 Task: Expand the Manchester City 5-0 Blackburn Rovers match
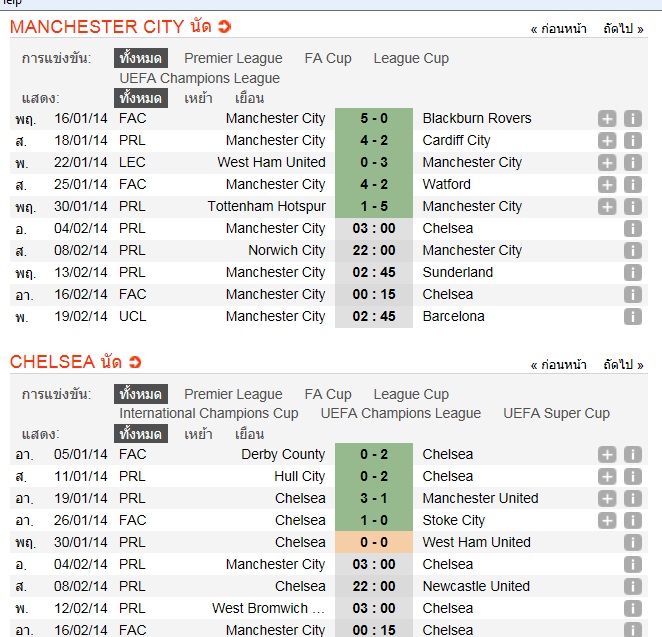click(x=607, y=119)
